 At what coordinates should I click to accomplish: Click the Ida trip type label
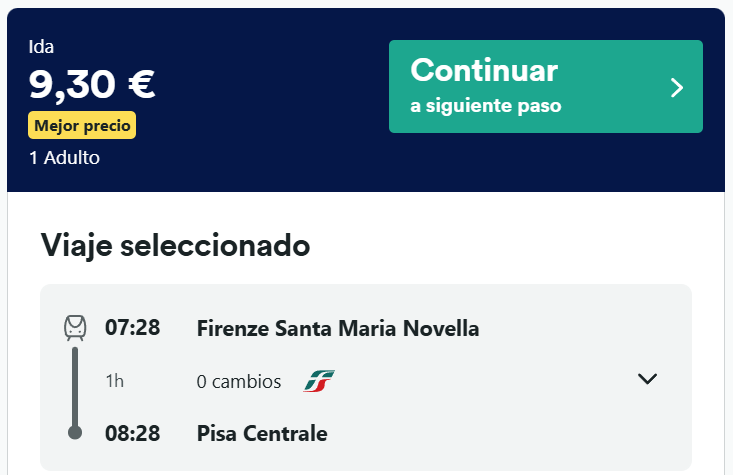tap(41, 47)
